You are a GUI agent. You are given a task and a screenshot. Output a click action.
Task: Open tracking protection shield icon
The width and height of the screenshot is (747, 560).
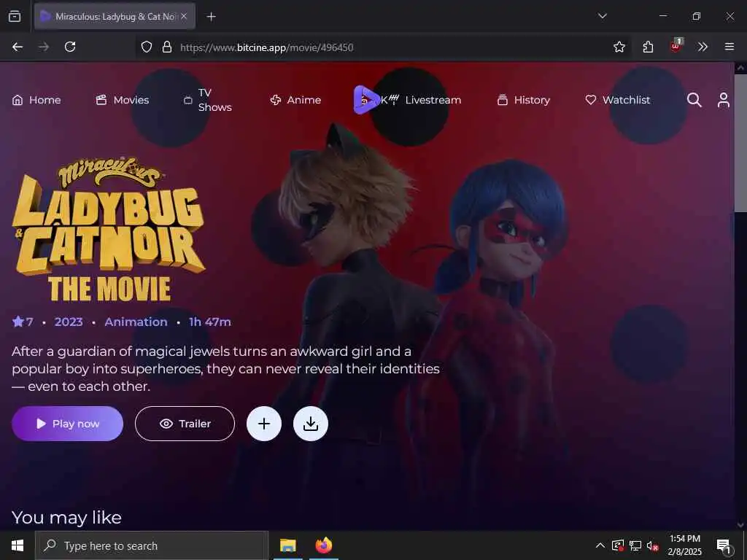point(147,47)
